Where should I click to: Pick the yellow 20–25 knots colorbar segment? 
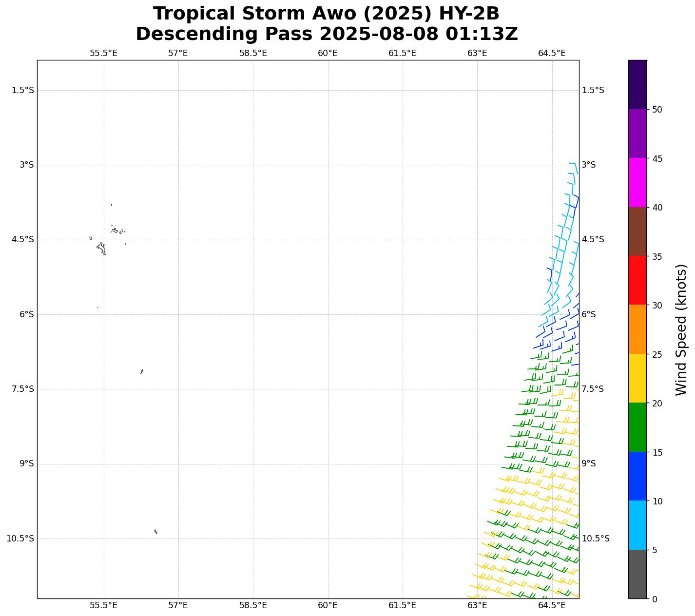[637, 378]
